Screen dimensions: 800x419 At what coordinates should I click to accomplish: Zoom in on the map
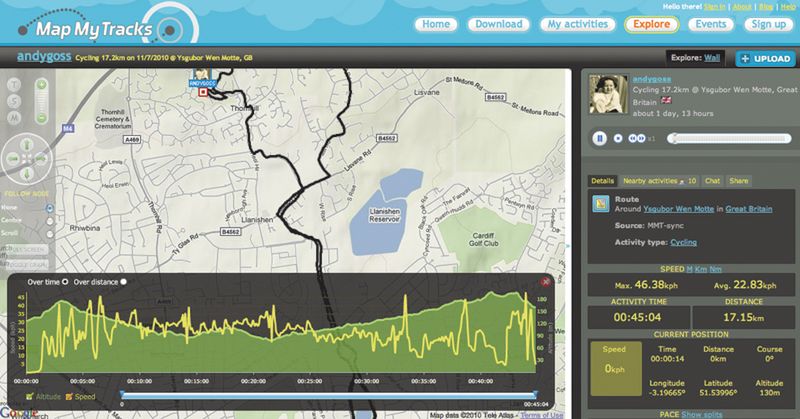click(42, 85)
